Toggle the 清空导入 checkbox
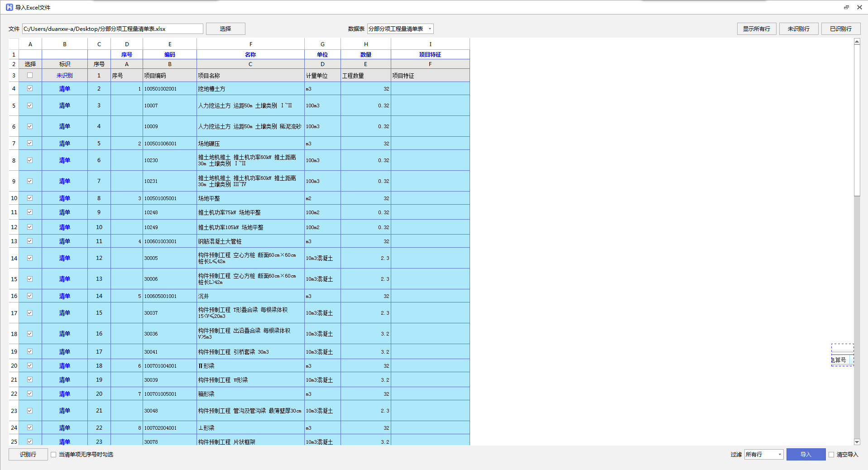The image size is (868, 470). (831, 455)
